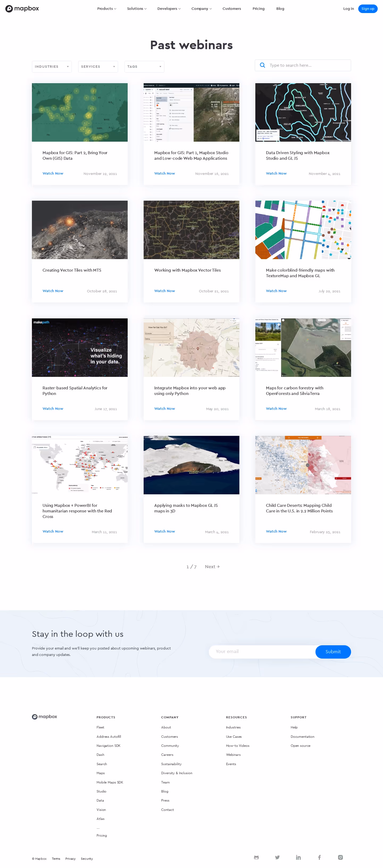Open Fleet in the footer Products list
The image size is (383, 868).
[100, 727]
